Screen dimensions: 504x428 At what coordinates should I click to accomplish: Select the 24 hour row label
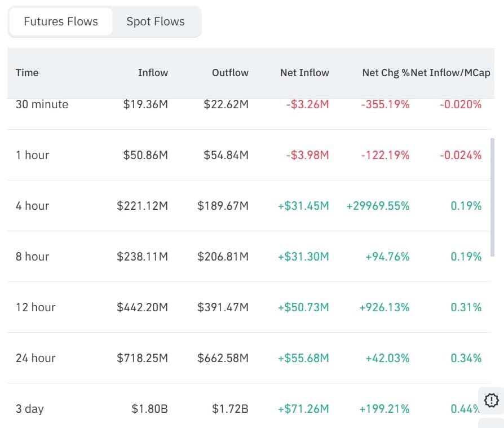coord(36,358)
